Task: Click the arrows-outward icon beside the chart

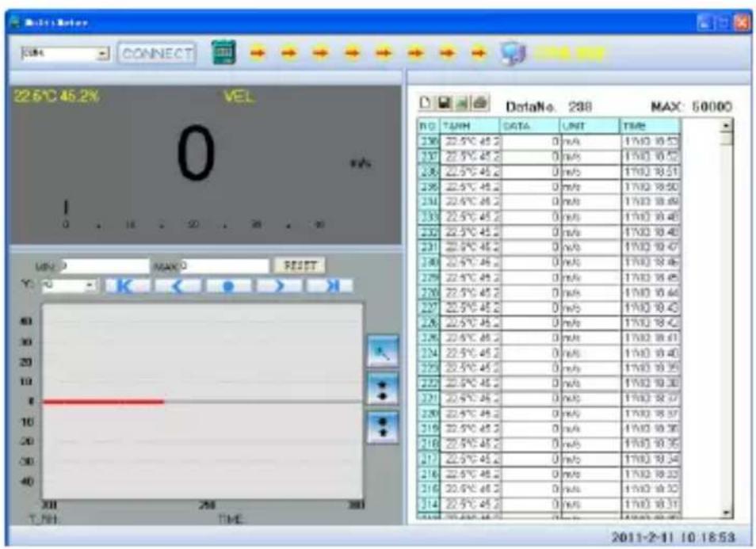Action: coord(383,428)
